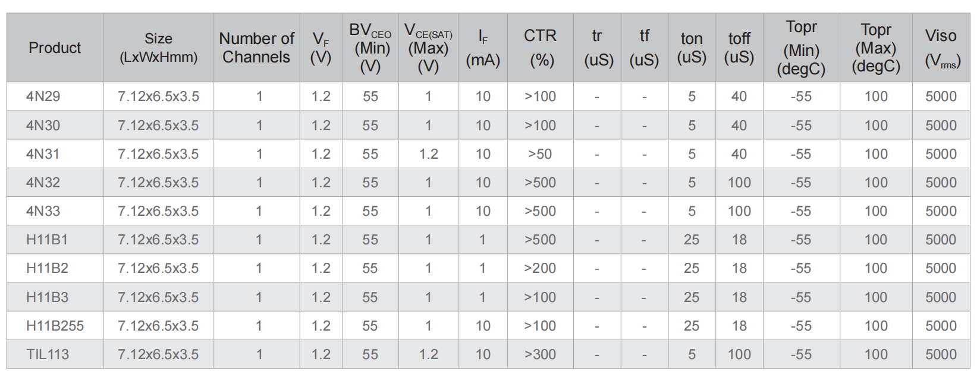Open the H11B255 product entry
Viewport: 980px width, 374px height.
(x=55, y=326)
